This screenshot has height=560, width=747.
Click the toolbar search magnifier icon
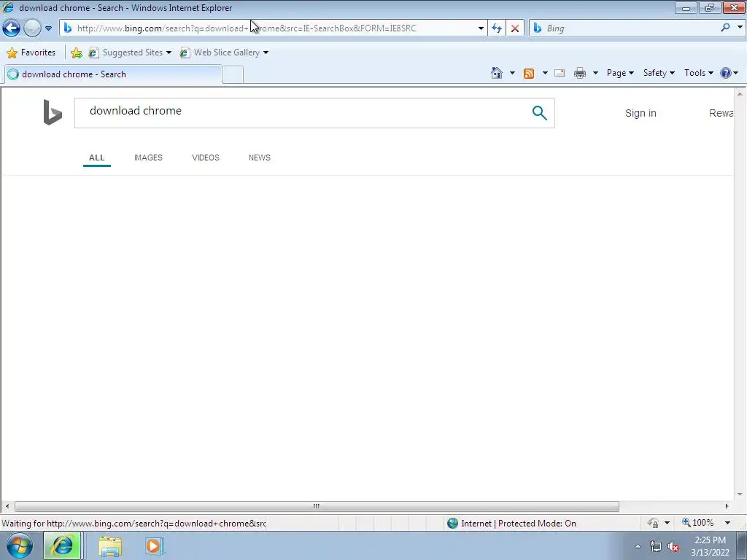tap(725, 28)
